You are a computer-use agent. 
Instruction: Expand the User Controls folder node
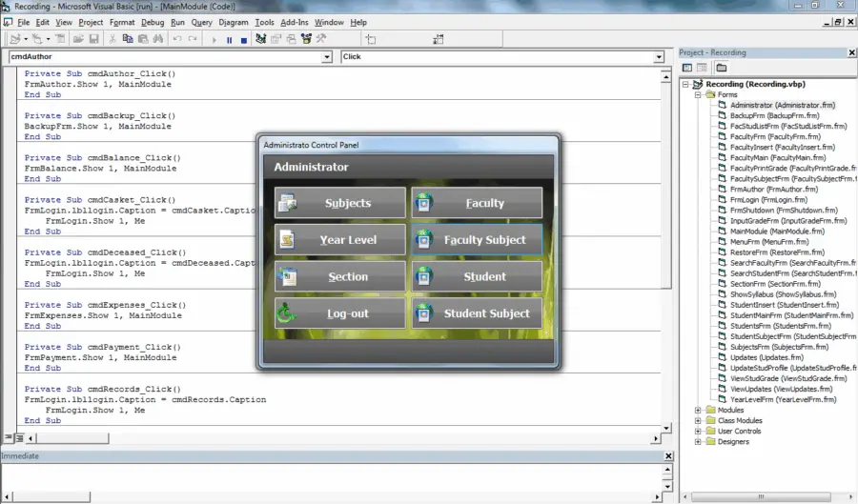[x=698, y=432]
